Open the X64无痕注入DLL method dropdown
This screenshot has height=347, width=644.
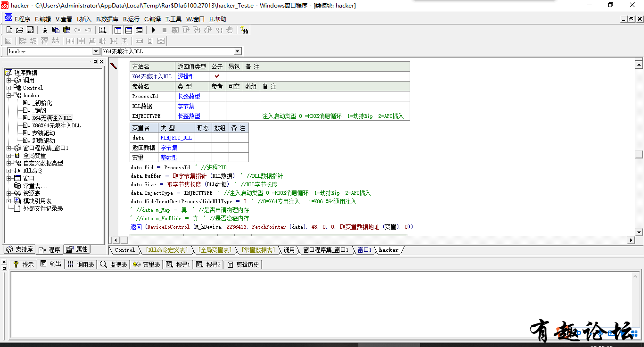pos(237,51)
